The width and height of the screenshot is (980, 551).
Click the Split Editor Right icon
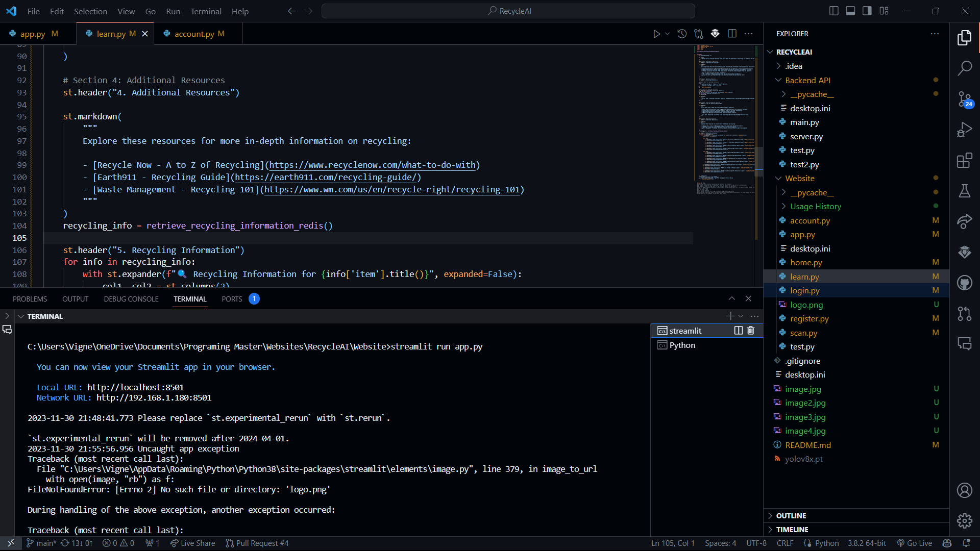[732, 34]
